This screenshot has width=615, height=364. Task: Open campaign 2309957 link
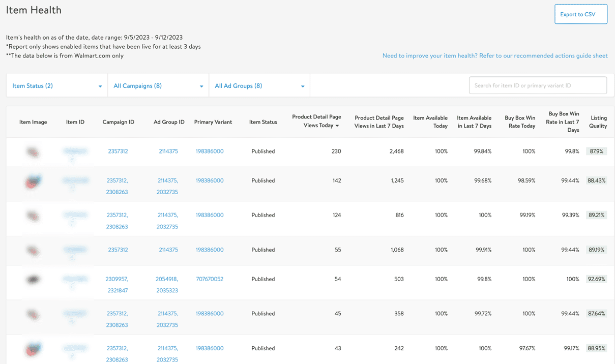(x=116, y=279)
